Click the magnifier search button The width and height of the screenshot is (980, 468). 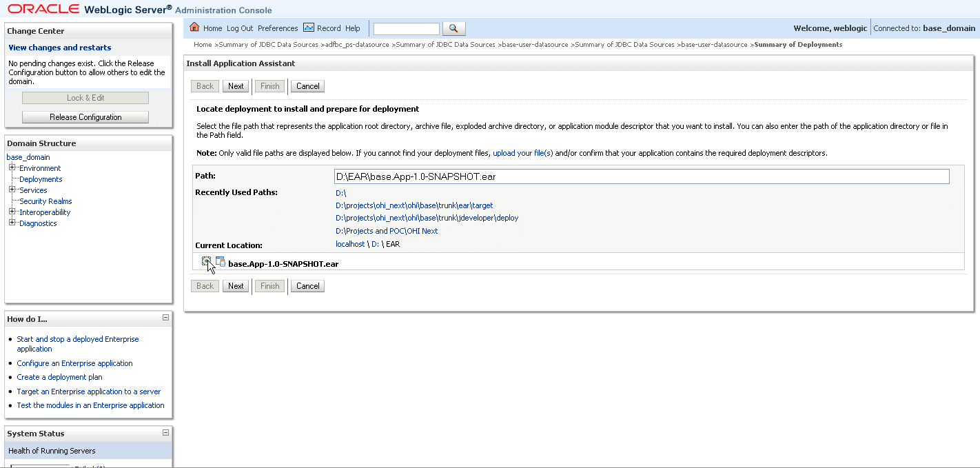click(x=453, y=28)
